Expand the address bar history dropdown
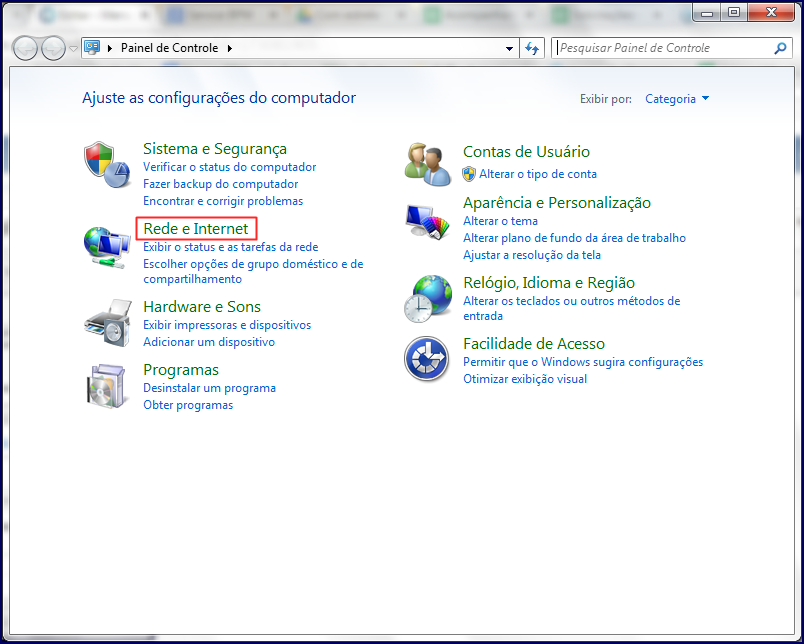The width and height of the screenshot is (804, 644). click(x=509, y=48)
